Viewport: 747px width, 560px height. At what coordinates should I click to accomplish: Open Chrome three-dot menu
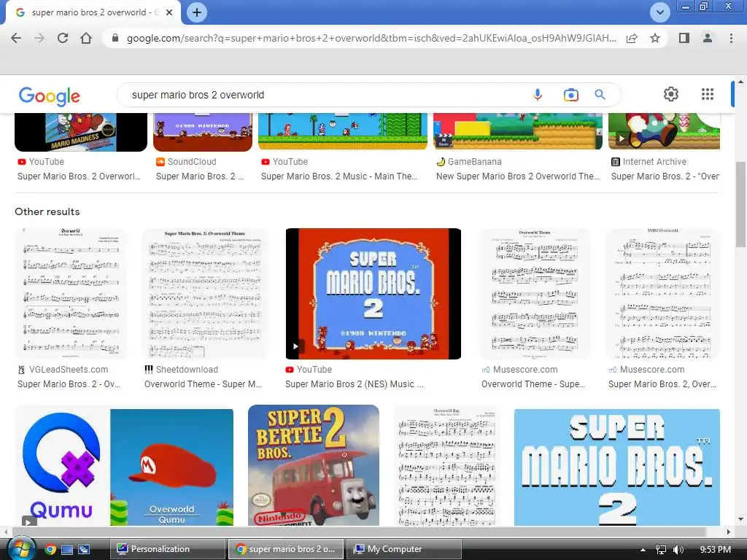tap(731, 38)
